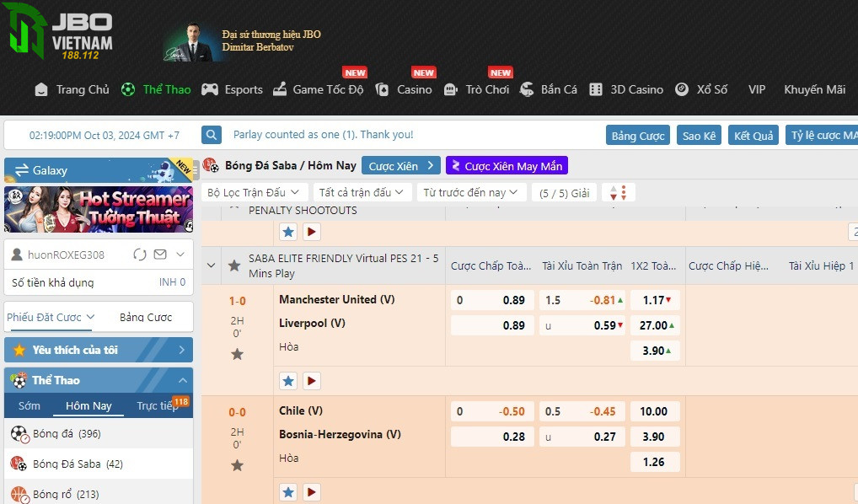The width and height of the screenshot is (858, 504).
Task: Open the (5 / 5) Giải league filter
Action: pyautogui.click(x=564, y=193)
